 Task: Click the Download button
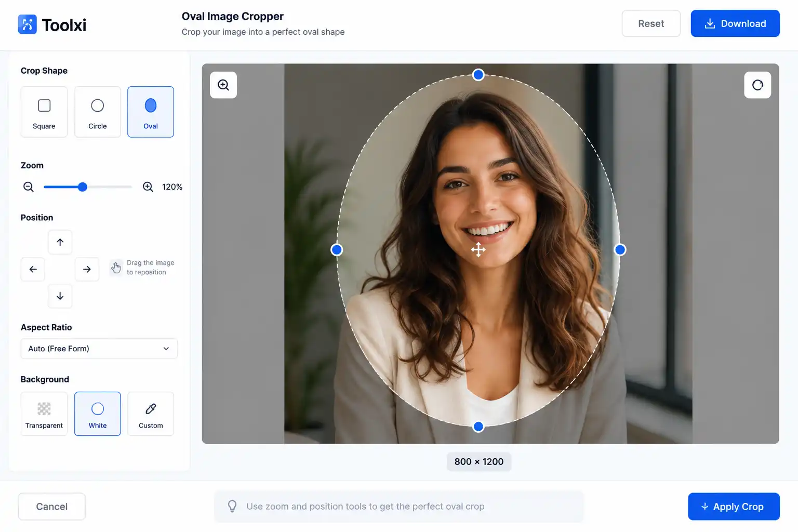pyautogui.click(x=735, y=23)
